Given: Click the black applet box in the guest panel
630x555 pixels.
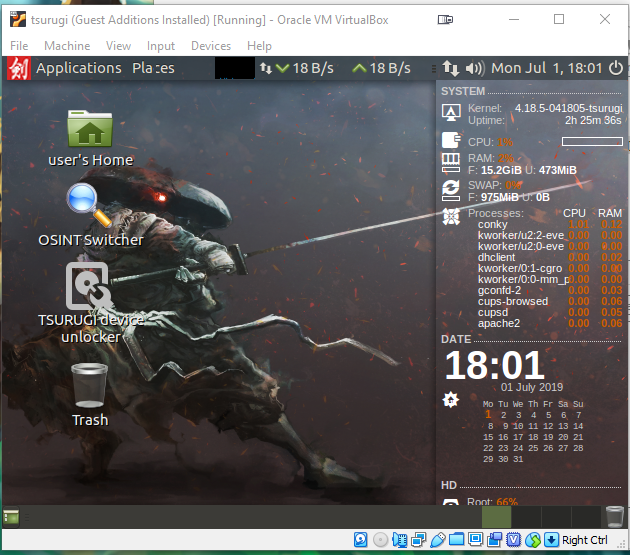Looking at the screenshot, I should (x=235, y=68).
